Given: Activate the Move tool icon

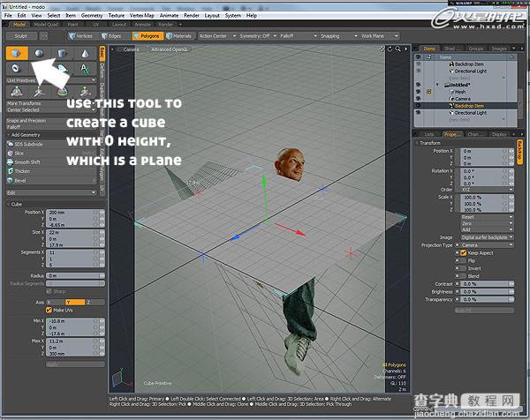Looking at the screenshot, I should [x=39, y=91].
